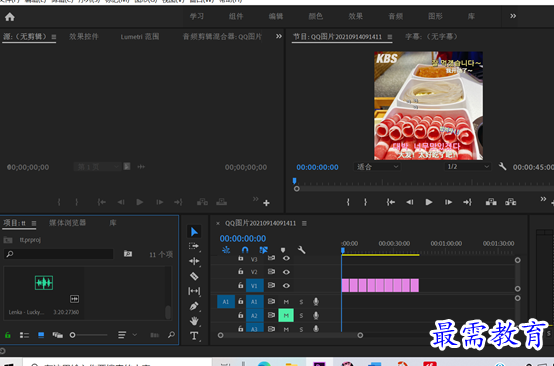Open Source panel menu beside 源:(无剪辑)
Screen dimensions: 554x366
54,37
